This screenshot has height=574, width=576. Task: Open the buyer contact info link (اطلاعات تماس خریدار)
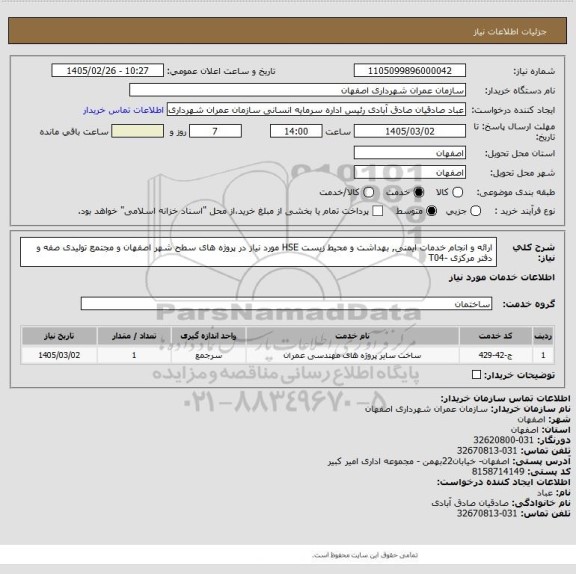click(123, 110)
